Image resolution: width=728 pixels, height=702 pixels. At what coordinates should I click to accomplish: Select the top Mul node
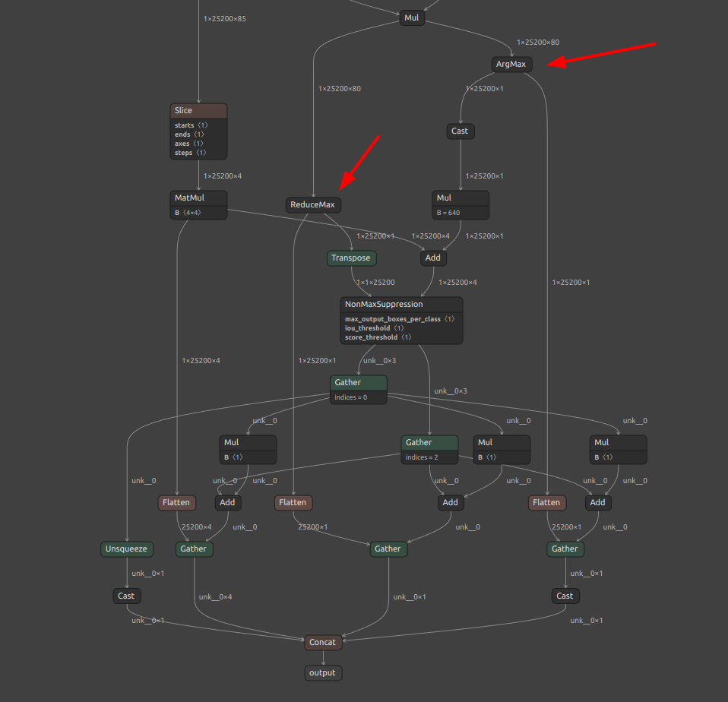(412, 17)
